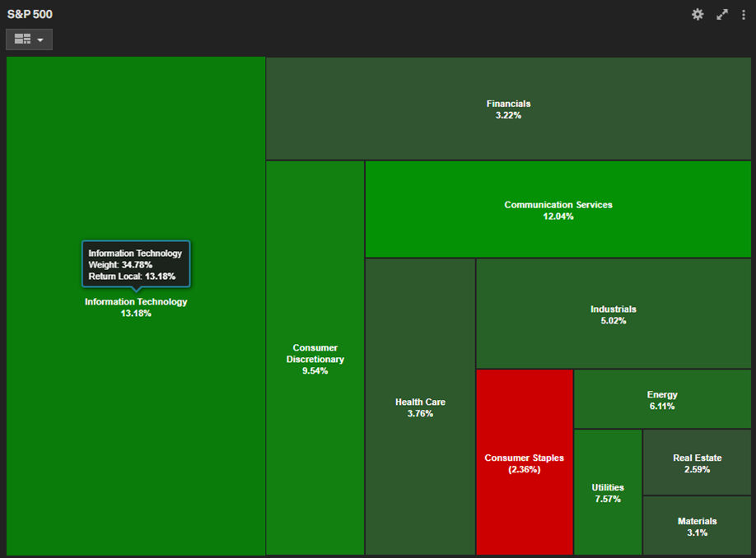Select the Energy 6.11% tile

662,400
